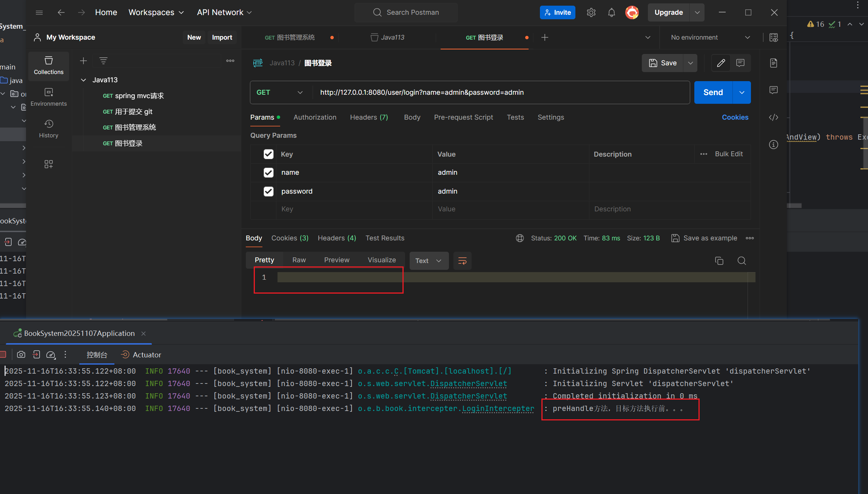The width and height of the screenshot is (868, 494).
Task: Open the Collections sidebar panel
Action: [49, 65]
